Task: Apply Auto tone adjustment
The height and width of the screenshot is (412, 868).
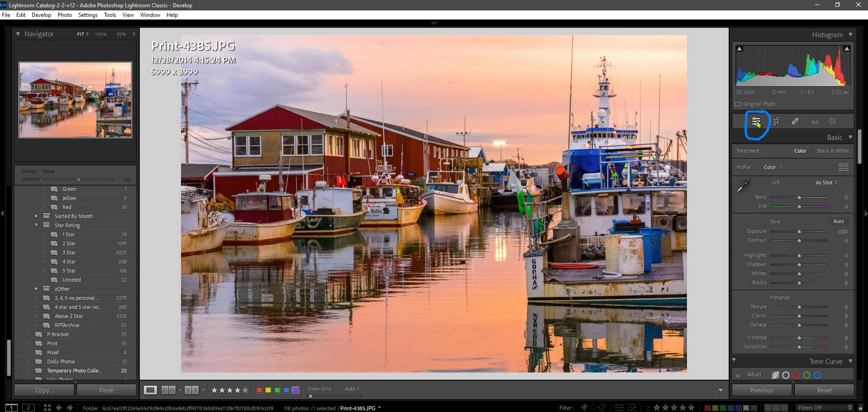Action: 839,221
